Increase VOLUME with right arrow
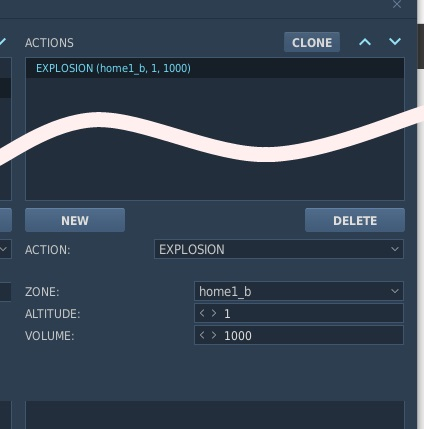 click(x=214, y=335)
